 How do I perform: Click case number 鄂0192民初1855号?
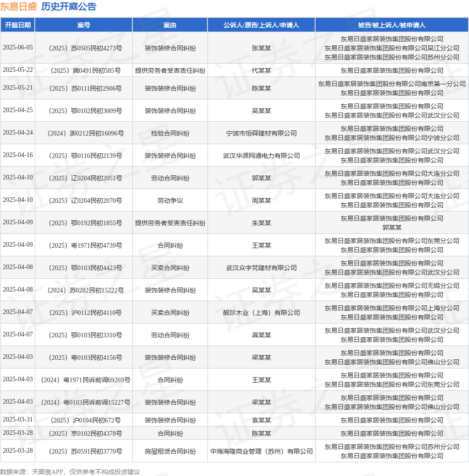point(85,223)
